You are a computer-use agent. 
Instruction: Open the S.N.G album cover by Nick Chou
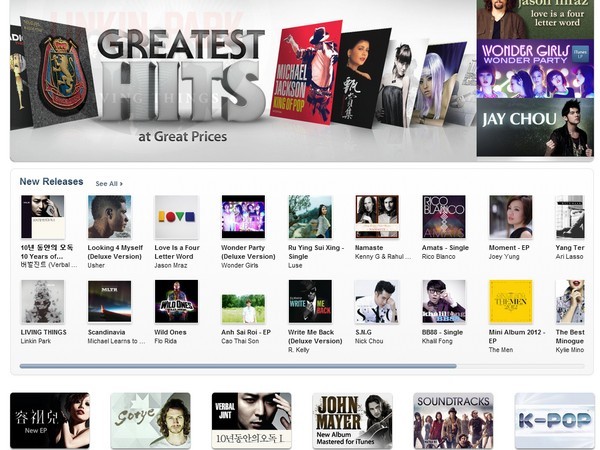[377, 302]
